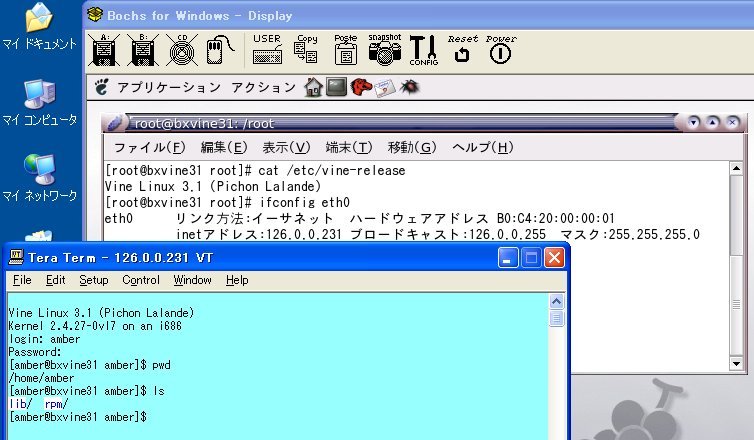
Task: Open 端末(T) menu in root terminal
Action: point(349,147)
